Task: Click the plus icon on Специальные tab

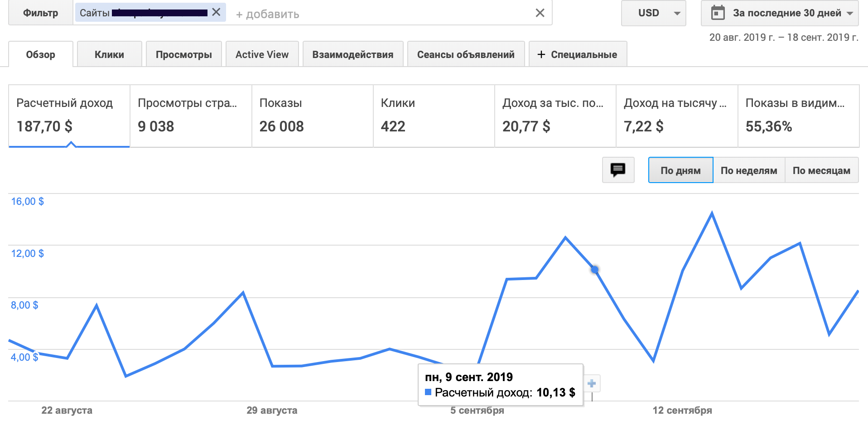Action: [541, 54]
